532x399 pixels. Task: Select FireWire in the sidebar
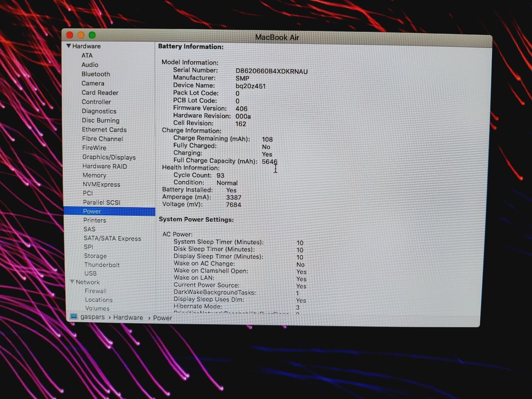point(94,148)
